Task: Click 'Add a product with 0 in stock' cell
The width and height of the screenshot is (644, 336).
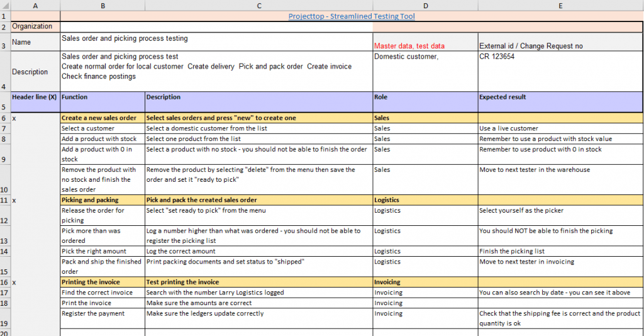Action: 103,154
